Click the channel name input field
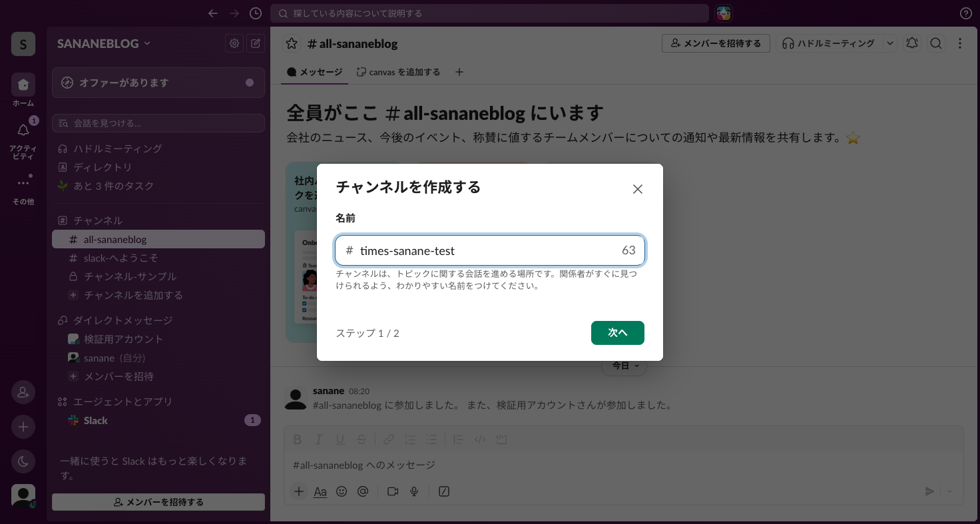The height and width of the screenshot is (524, 980). coord(490,250)
